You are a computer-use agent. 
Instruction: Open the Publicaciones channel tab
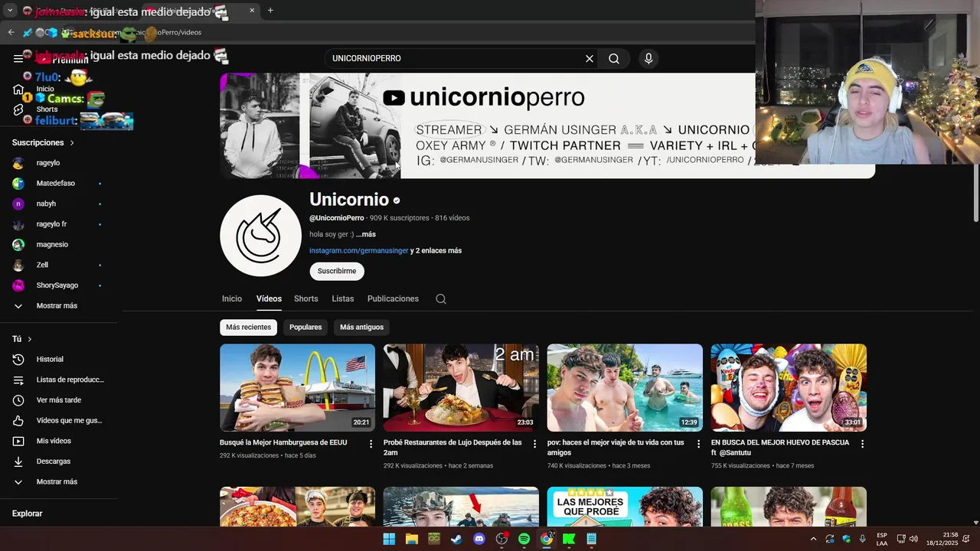pos(393,299)
